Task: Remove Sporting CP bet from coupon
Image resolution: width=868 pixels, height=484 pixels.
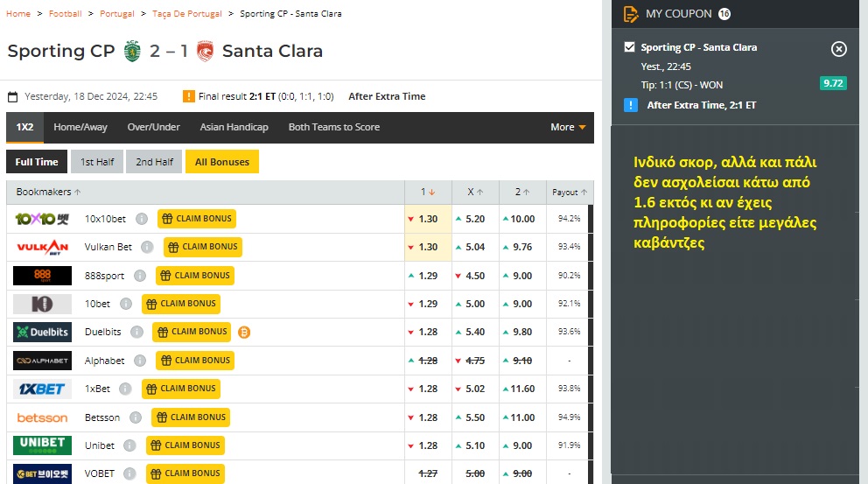Action: click(838, 49)
